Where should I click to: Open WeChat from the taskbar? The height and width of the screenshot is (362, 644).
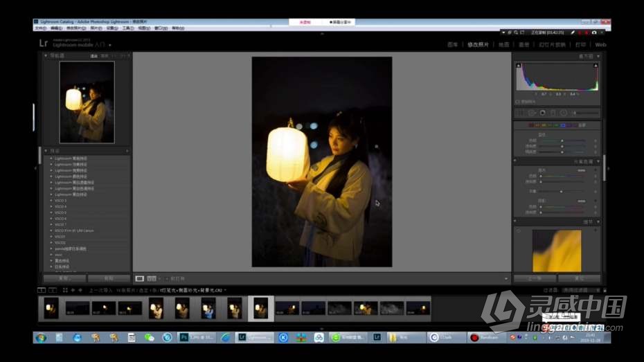pyautogui.click(x=149, y=338)
